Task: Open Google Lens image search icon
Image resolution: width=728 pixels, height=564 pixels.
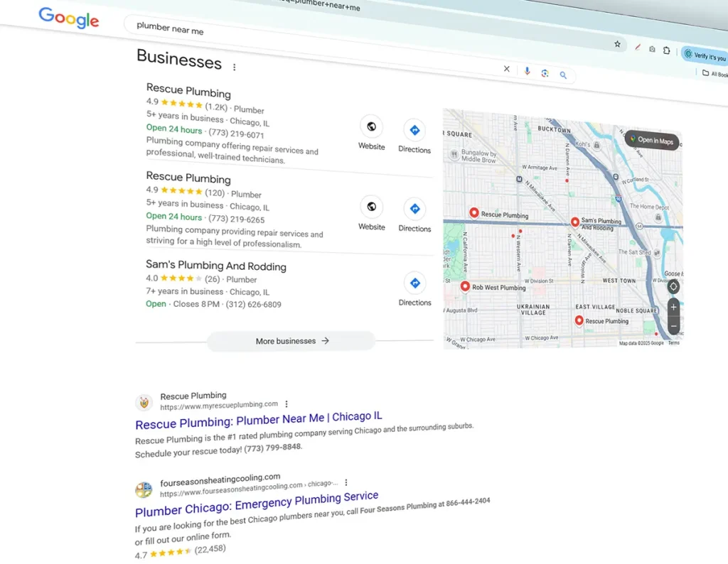Action: coord(545,73)
